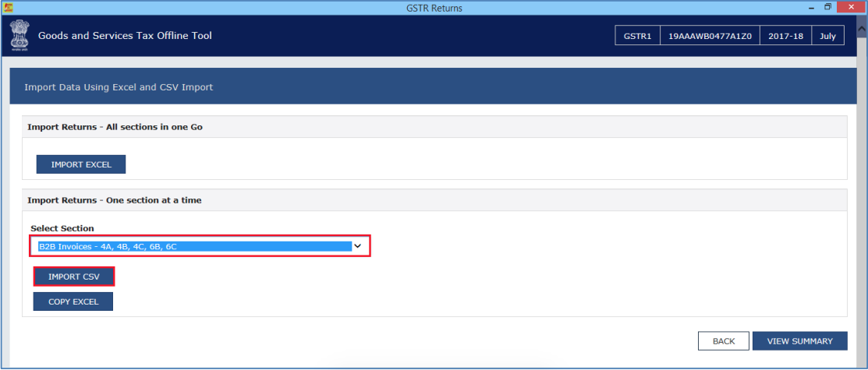Image resolution: width=868 pixels, height=370 pixels.
Task: Click the app icon in title bar
Action: pos(8,7)
